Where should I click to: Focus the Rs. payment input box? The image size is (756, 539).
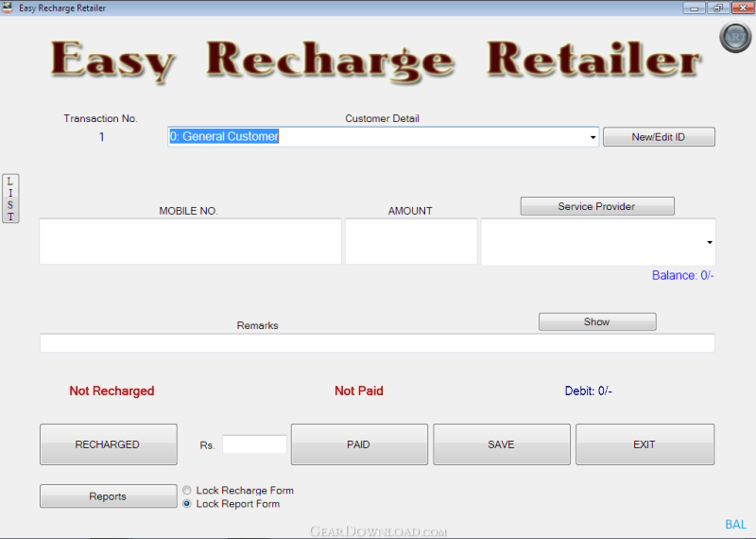[x=254, y=444]
